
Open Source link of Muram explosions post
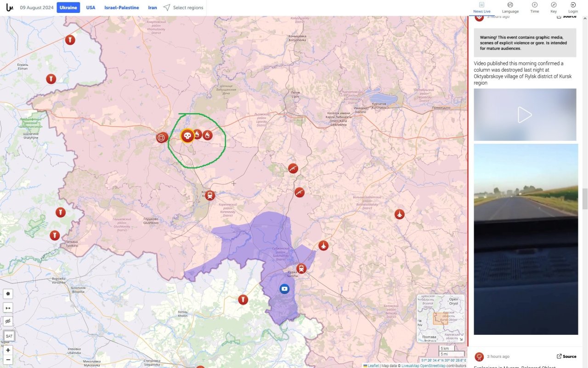pyautogui.click(x=566, y=356)
